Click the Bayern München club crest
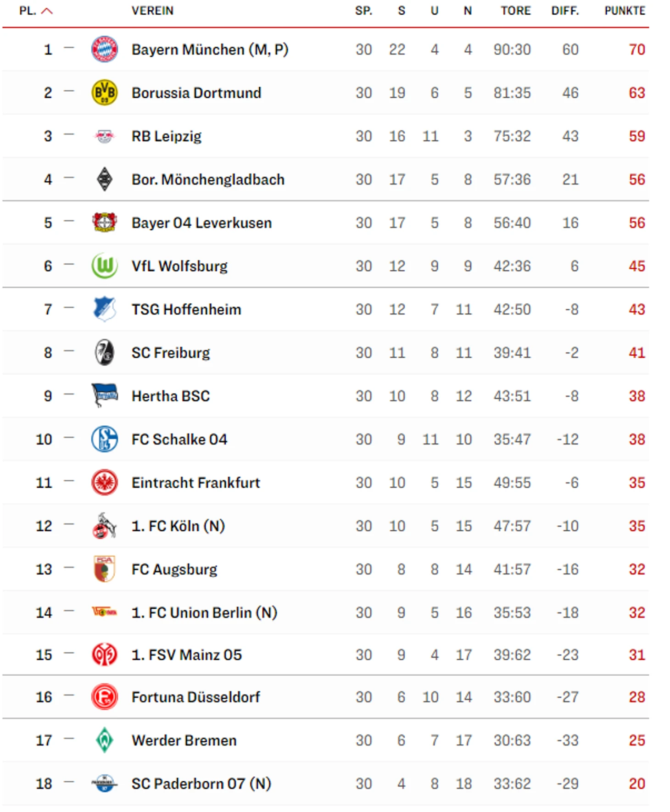This screenshot has width=670, height=812. [x=105, y=49]
